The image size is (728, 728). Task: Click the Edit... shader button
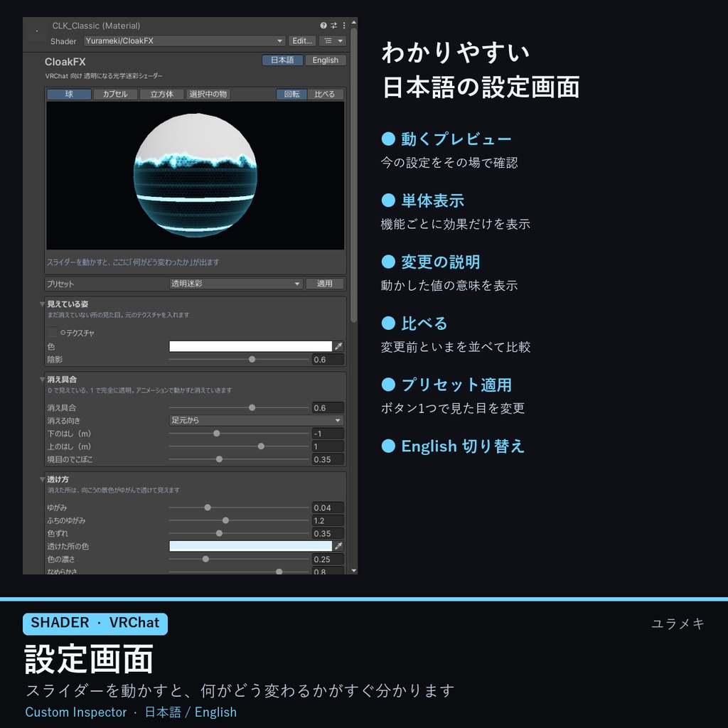pos(302,41)
